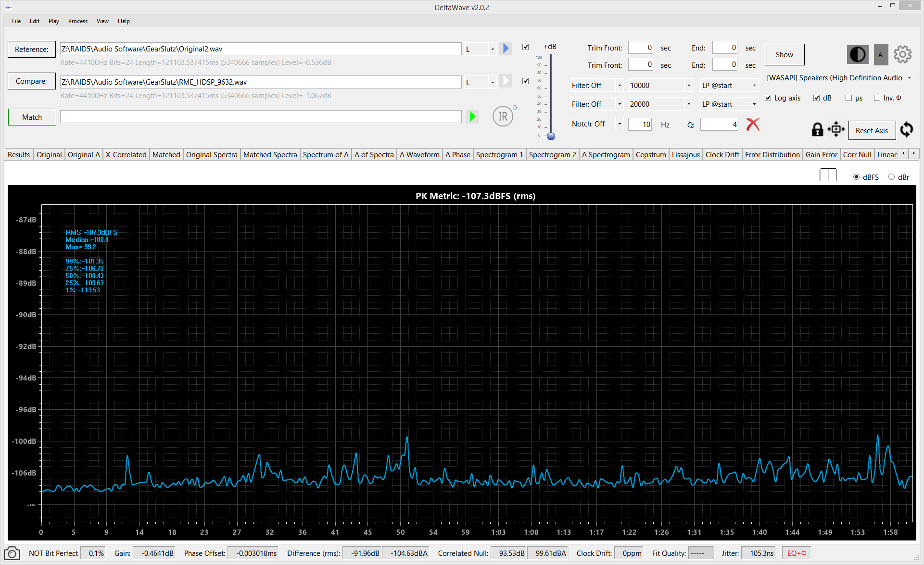Take a screenshot with the camera icon
924x565 pixels.
point(12,553)
